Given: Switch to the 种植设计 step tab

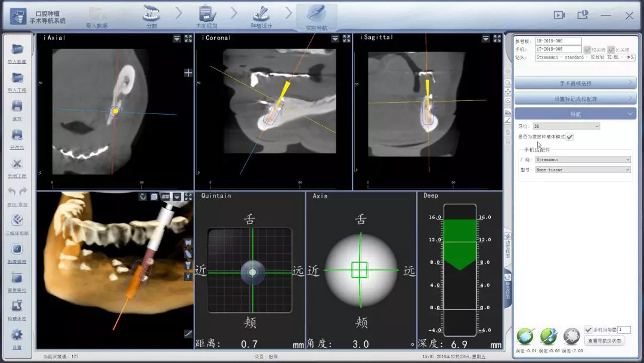Looking at the screenshot, I should pos(261,16).
